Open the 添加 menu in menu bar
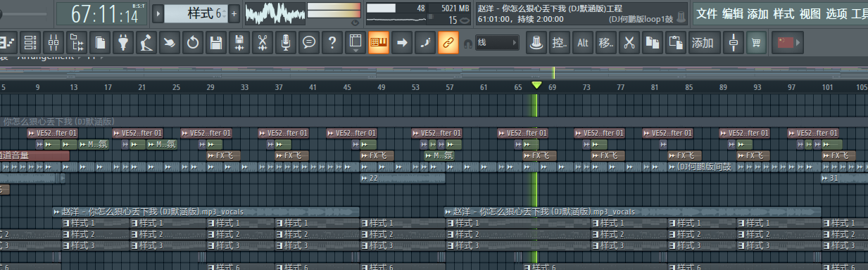This screenshot has width=868, height=270. 757,14
